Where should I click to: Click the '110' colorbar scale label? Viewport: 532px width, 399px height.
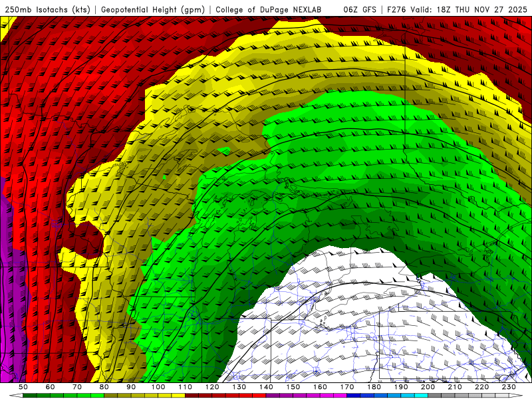tap(185, 387)
